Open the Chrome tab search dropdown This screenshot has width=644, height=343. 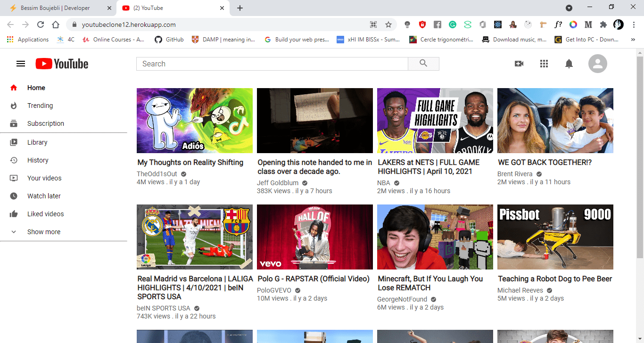coord(569,8)
